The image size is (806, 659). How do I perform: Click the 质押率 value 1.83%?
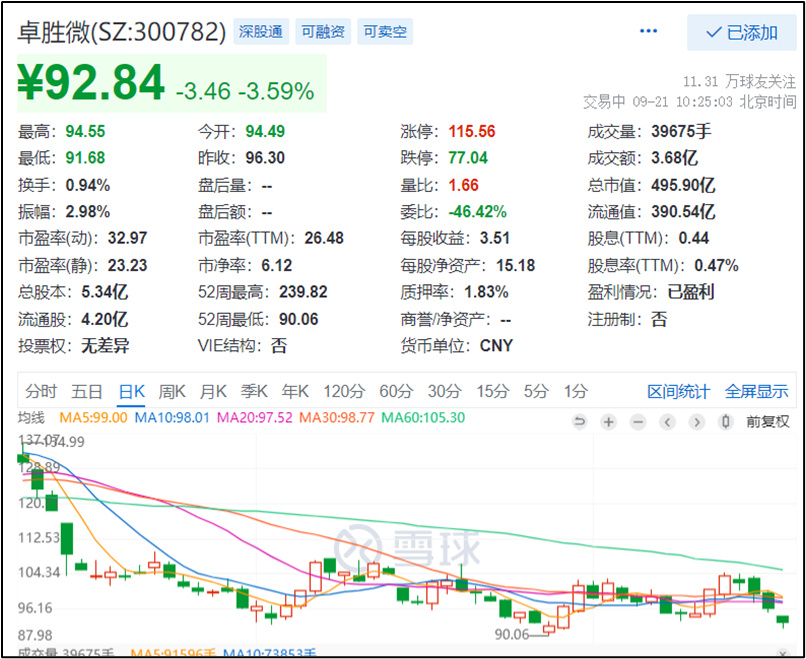[486, 292]
